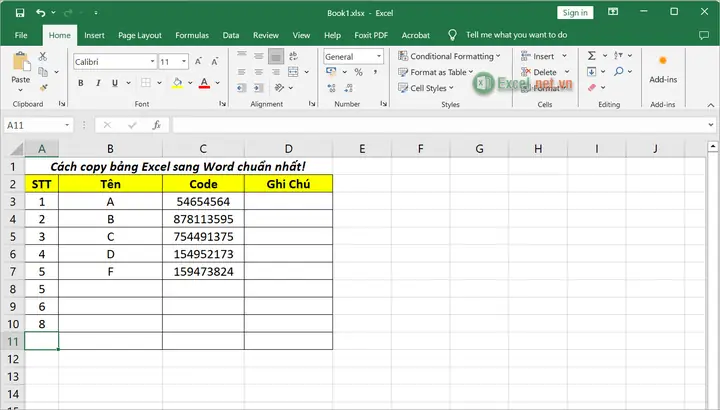Open the General number format dropdown
Image resolution: width=720 pixels, height=410 pixels.
(x=379, y=56)
